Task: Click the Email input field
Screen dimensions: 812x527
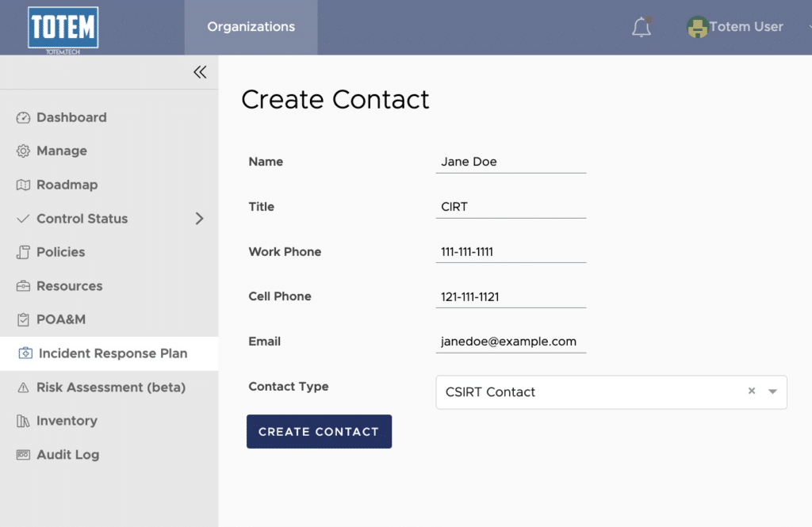Action: tap(511, 342)
